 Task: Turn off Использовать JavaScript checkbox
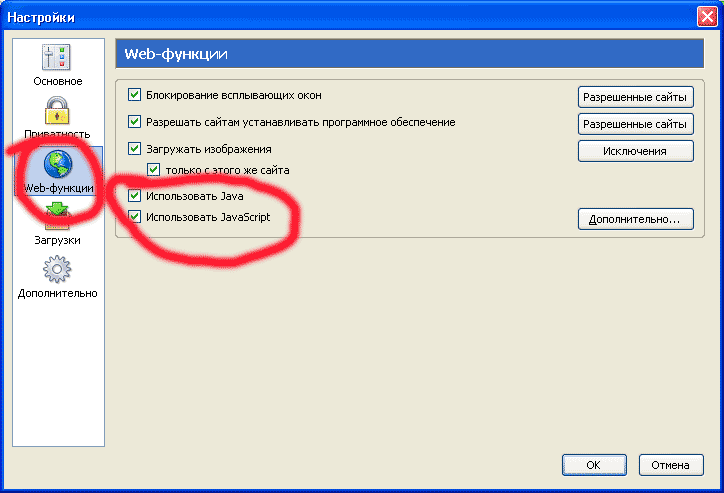coord(135,216)
